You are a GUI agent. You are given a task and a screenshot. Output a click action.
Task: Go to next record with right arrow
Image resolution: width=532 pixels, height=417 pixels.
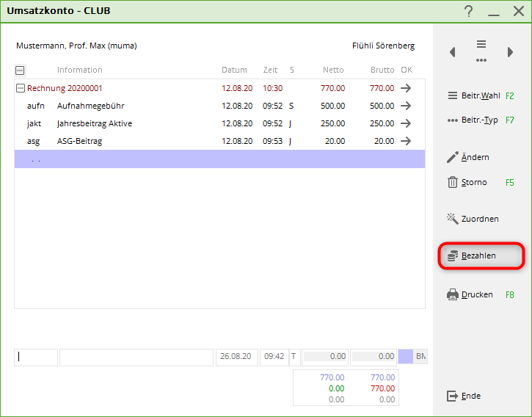pos(510,52)
